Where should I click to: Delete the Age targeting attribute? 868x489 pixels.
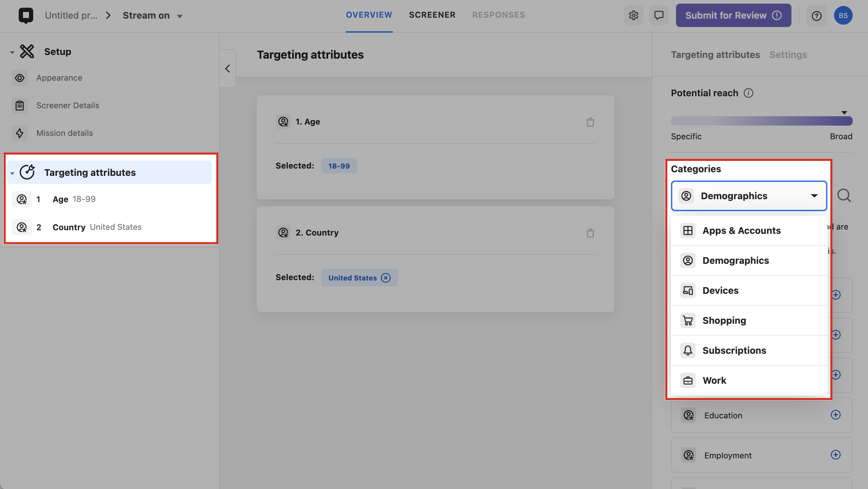click(590, 122)
